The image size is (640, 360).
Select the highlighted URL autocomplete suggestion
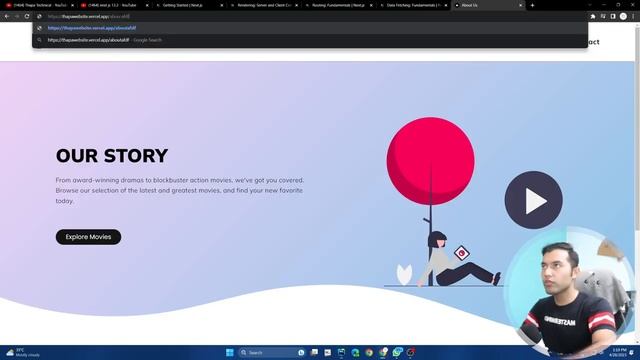[x=310, y=28]
